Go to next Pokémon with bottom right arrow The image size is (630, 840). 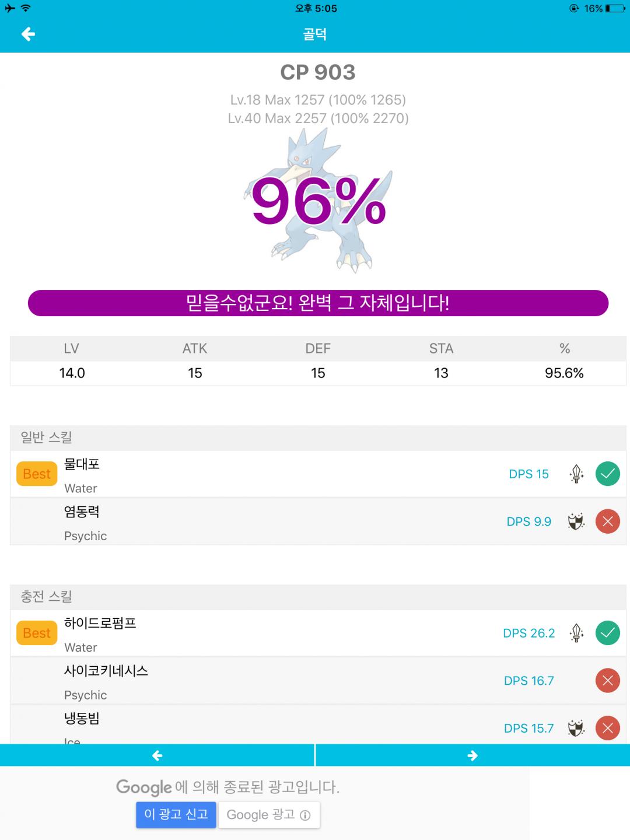[x=473, y=755]
